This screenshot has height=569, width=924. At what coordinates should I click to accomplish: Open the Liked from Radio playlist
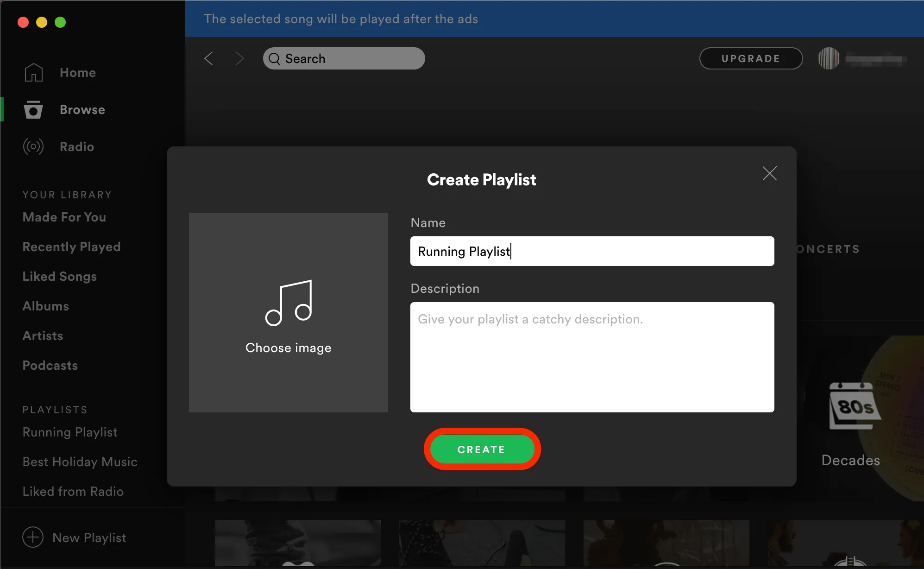point(73,492)
